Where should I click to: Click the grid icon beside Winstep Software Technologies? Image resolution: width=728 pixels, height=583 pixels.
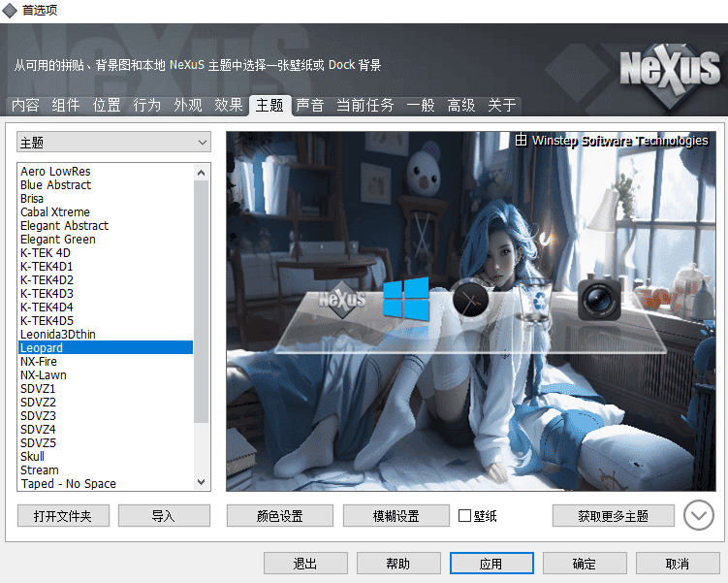pos(521,140)
